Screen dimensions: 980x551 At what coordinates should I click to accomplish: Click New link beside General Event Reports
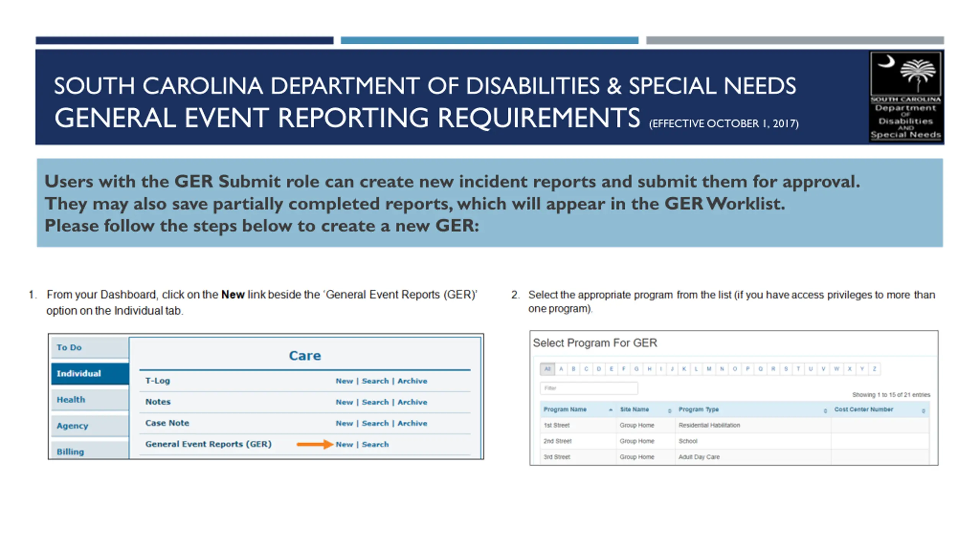click(x=344, y=444)
